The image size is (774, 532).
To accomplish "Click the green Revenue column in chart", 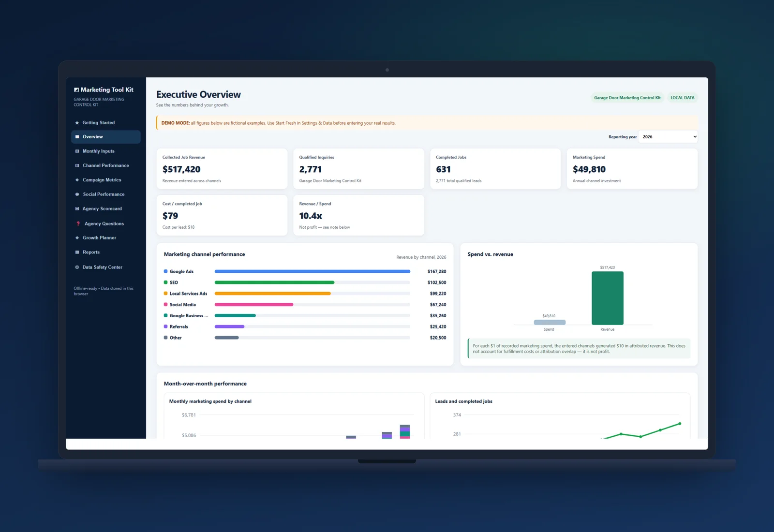I will click(608, 298).
